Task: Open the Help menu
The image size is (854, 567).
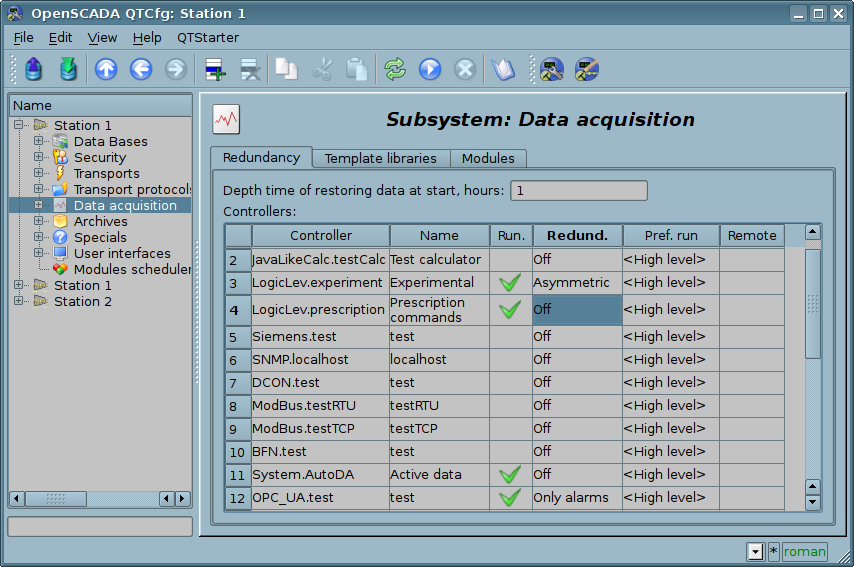Action: tap(147, 38)
